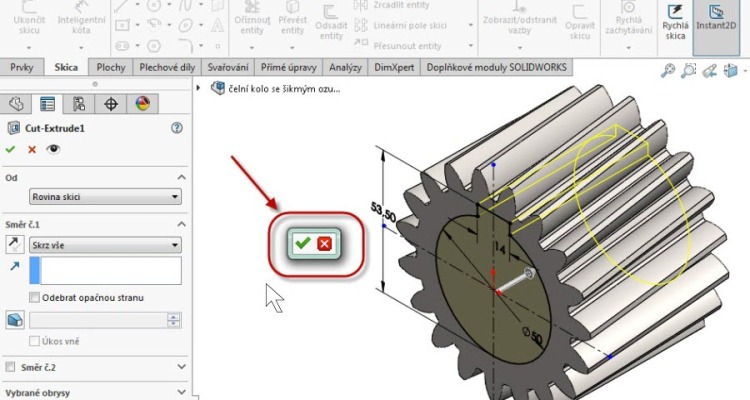Screen dimensions: 750x400
Task: Click the red X in the floating confirmation popup
Action: (324, 244)
